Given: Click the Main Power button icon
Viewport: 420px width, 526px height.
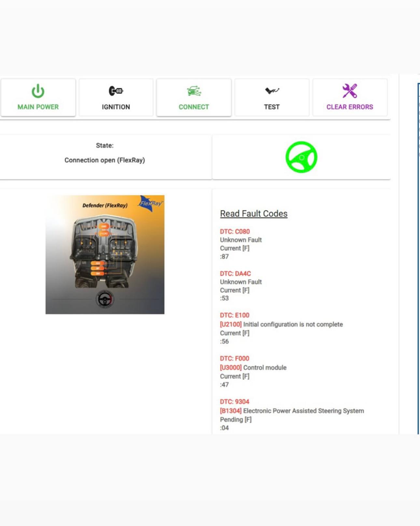Looking at the screenshot, I should tap(38, 91).
